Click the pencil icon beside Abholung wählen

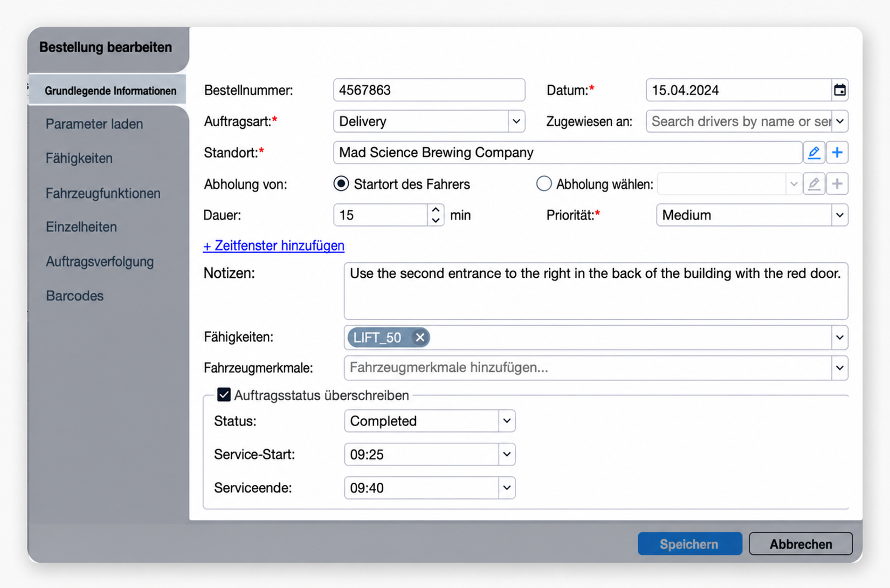click(x=814, y=184)
